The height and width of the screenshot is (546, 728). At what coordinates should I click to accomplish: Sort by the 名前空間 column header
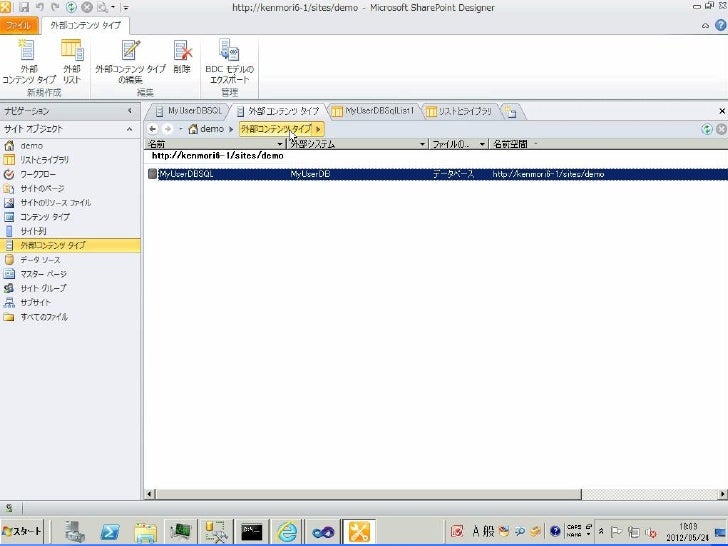(x=511, y=144)
